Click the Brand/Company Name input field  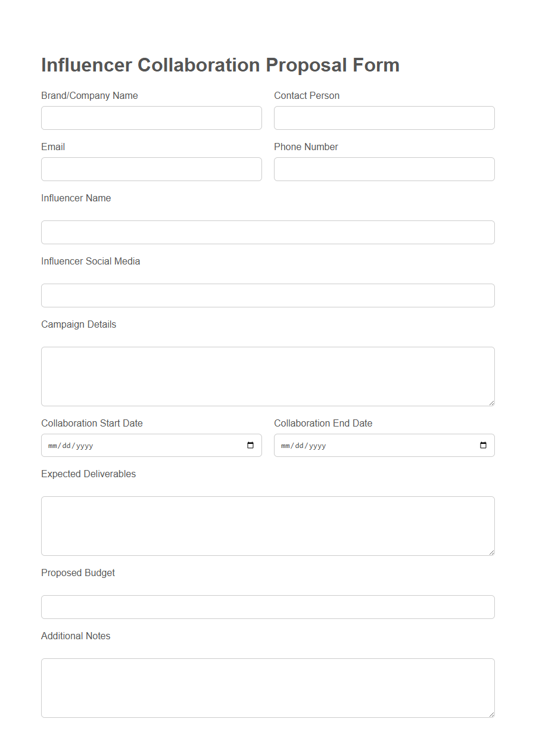(151, 117)
